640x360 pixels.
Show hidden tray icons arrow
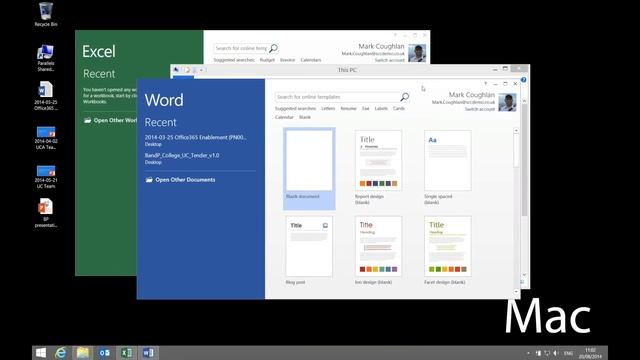[x=529, y=353]
